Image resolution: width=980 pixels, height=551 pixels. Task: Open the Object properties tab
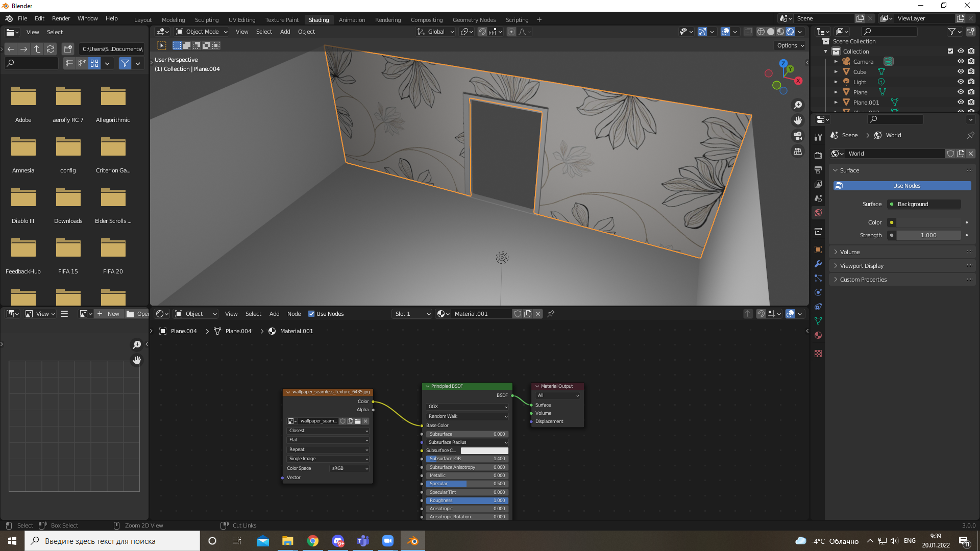point(818,249)
